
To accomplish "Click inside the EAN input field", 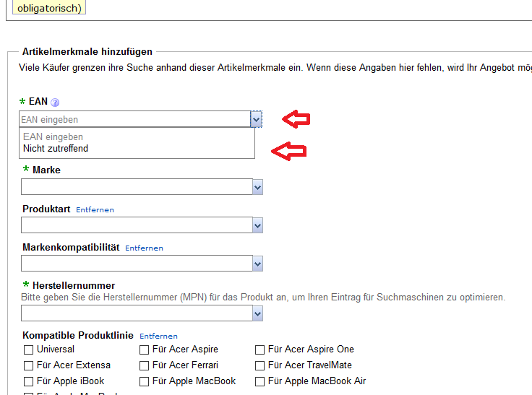I will point(134,119).
